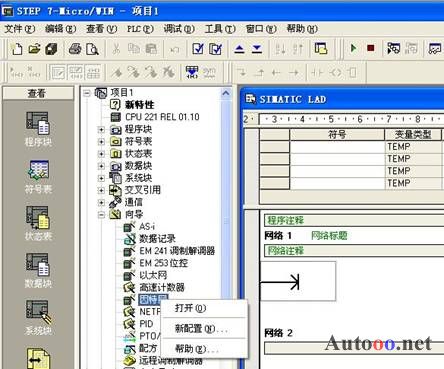Collapse the 向导 tree node
Image resolution: width=444 pixels, height=369 pixels.
point(101,215)
